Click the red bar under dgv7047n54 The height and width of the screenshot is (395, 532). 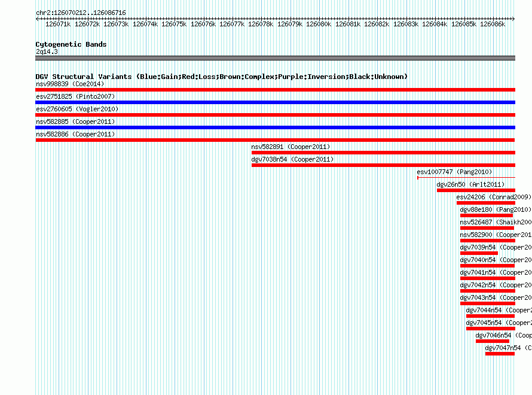(x=500, y=354)
